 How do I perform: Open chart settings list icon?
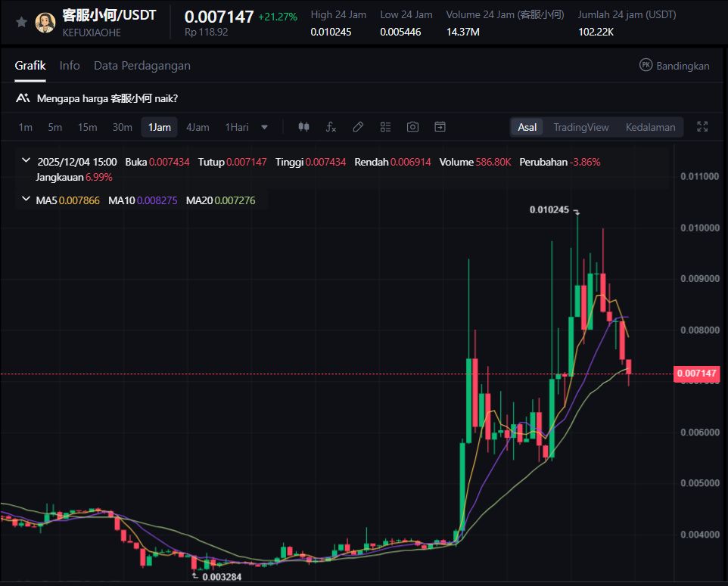pyautogui.click(x=385, y=127)
